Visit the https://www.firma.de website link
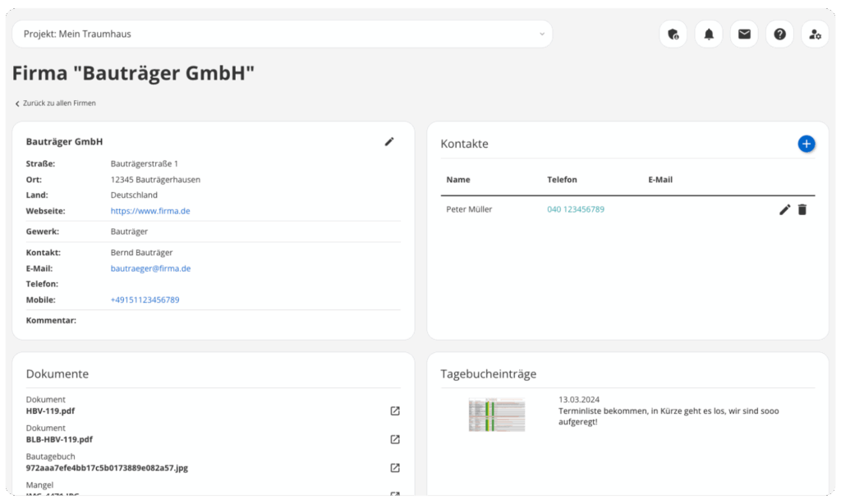 click(150, 211)
